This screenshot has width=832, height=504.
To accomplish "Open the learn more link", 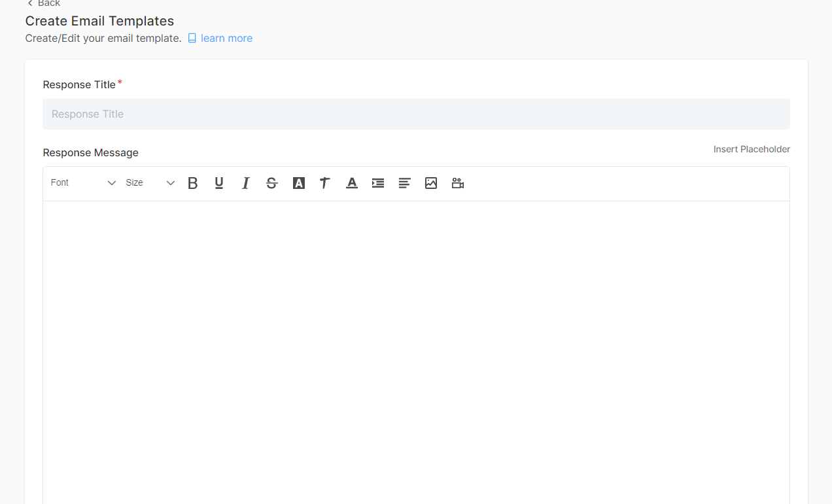I will click(x=226, y=39).
